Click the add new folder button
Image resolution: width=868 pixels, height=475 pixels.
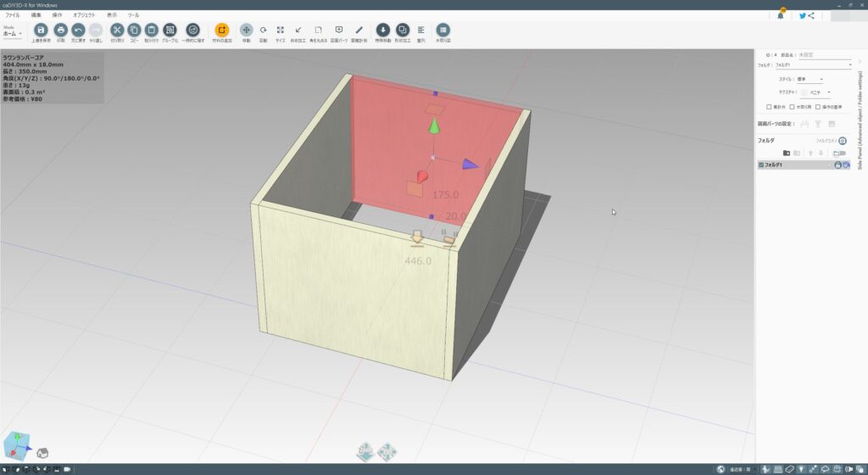point(787,153)
